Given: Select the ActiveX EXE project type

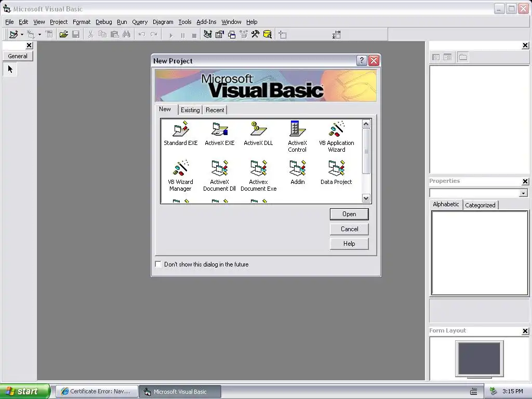Looking at the screenshot, I should [220, 134].
